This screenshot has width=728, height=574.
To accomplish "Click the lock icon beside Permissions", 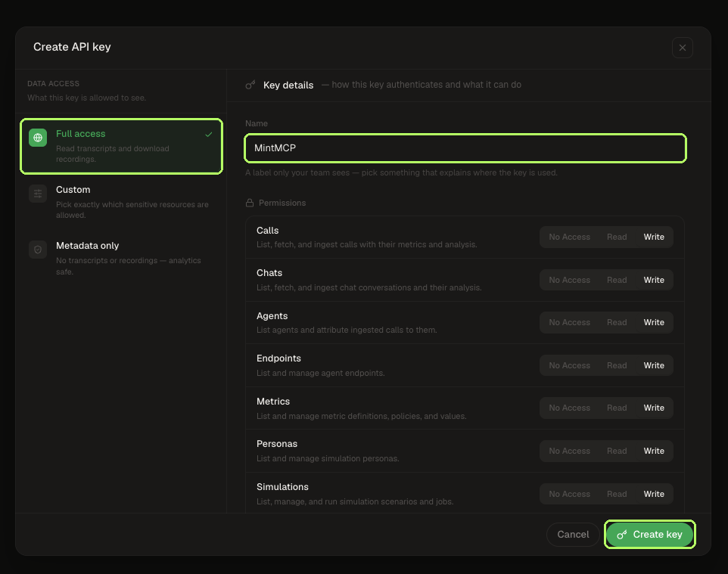I will point(249,203).
